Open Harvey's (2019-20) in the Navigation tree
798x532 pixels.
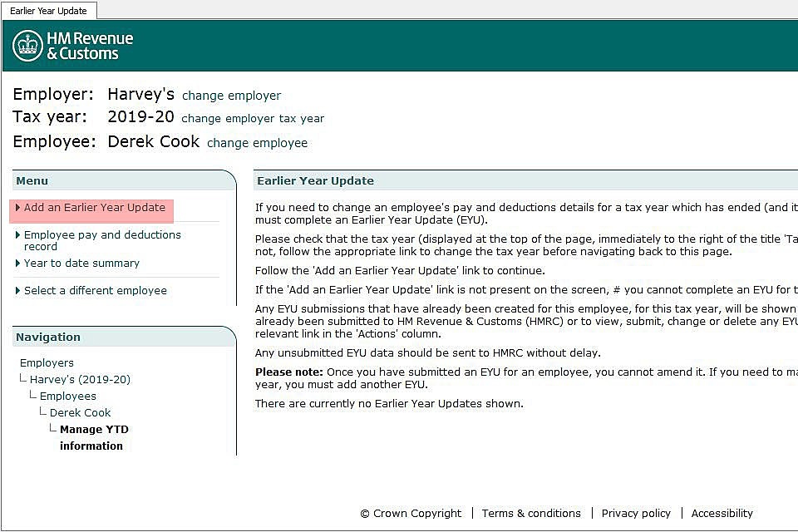(80, 379)
